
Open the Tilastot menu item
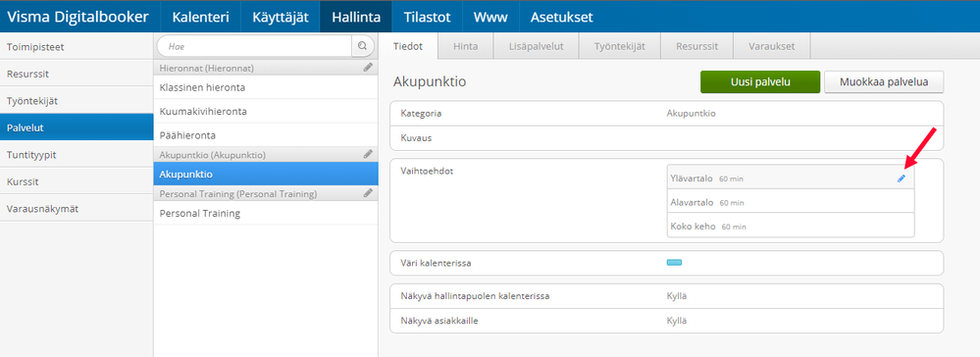point(427,17)
